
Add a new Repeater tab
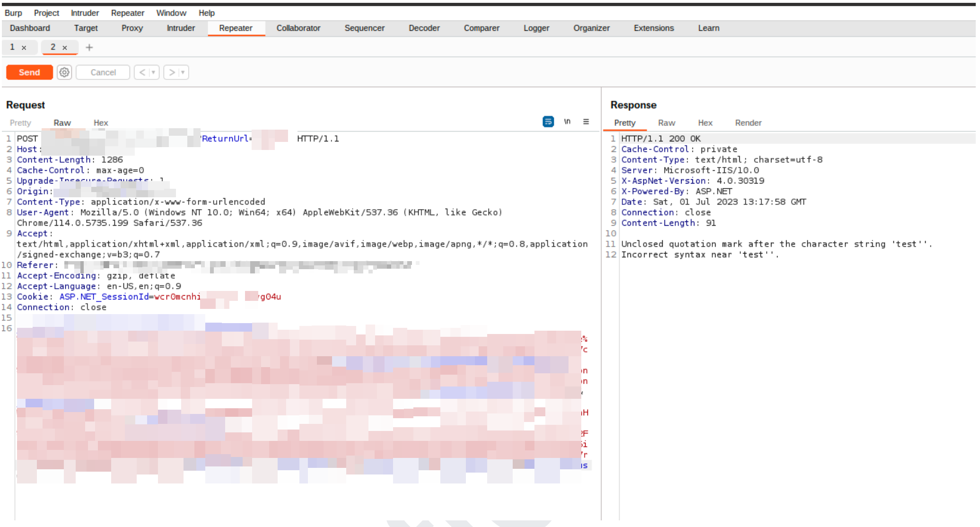(89, 47)
